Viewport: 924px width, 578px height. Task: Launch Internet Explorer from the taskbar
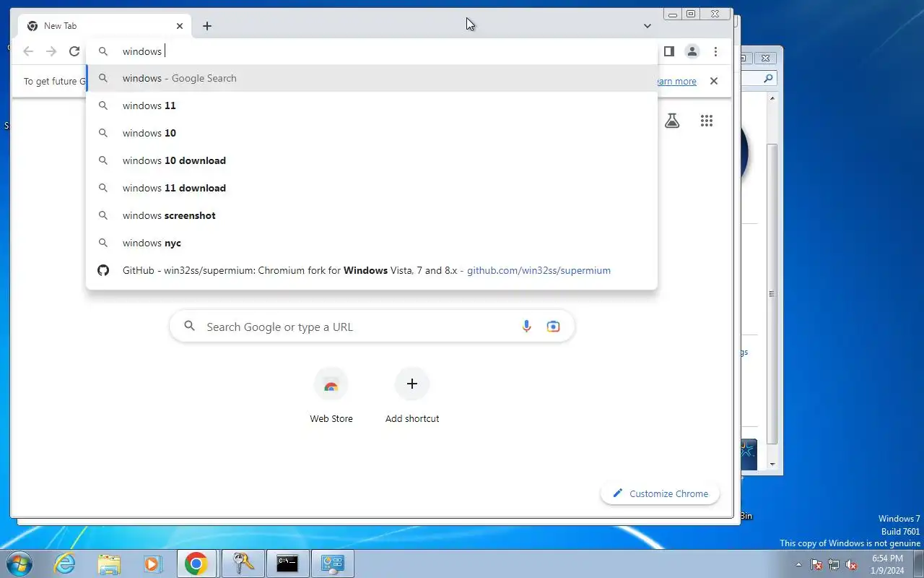(x=65, y=564)
